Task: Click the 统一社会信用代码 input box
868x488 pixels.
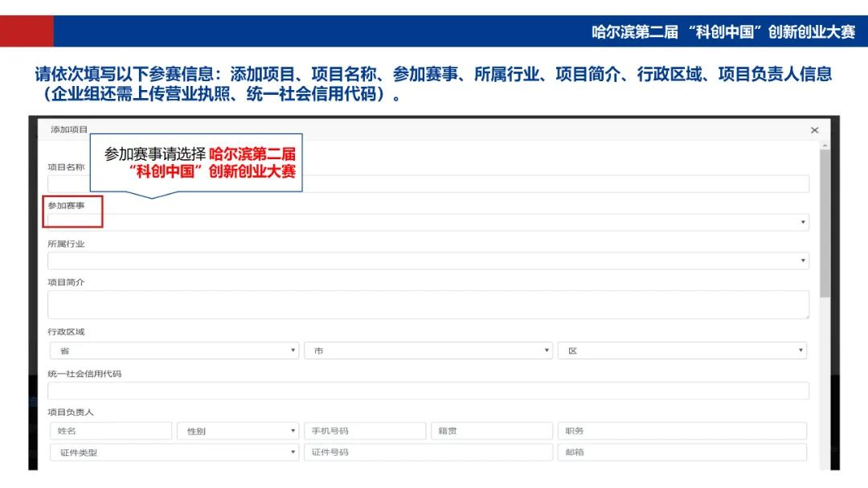Action: coord(426,390)
